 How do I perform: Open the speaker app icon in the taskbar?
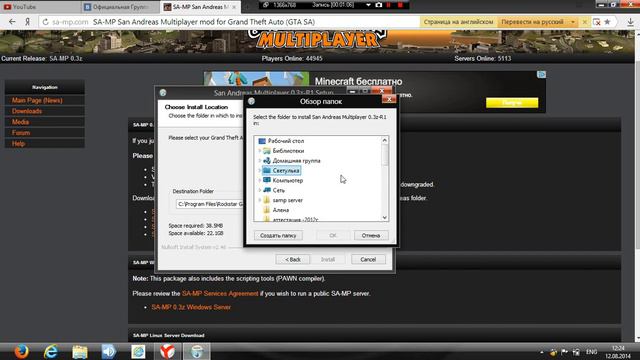coord(109,351)
